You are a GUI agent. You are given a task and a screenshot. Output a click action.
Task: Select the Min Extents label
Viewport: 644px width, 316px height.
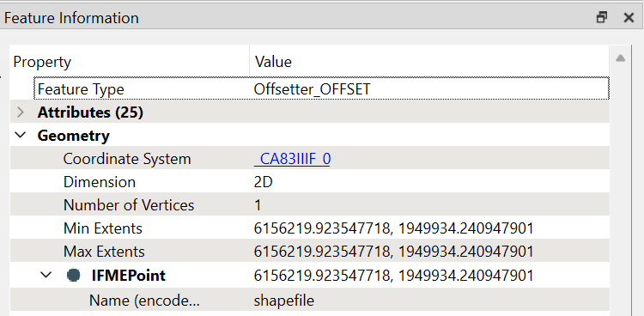(103, 228)
